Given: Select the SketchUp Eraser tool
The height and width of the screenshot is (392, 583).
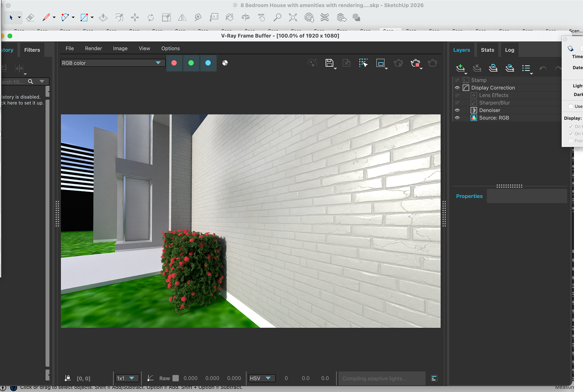Looking at the screenshot, I should (30, 18).
